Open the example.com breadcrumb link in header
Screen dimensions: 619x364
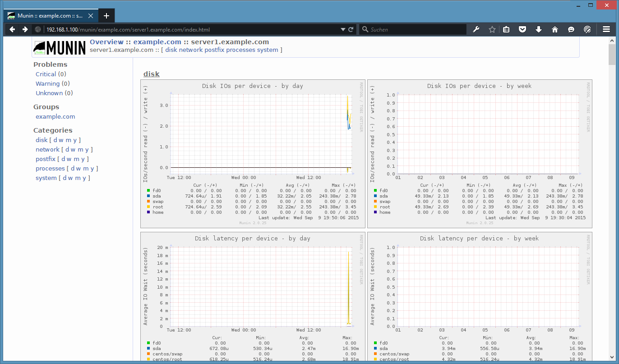(157, 42)
